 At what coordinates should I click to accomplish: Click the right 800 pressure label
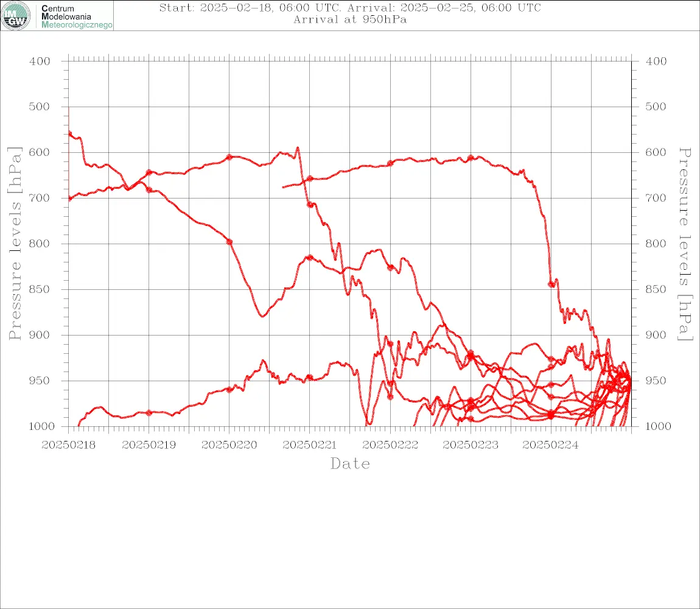click(x=656, y=244)
